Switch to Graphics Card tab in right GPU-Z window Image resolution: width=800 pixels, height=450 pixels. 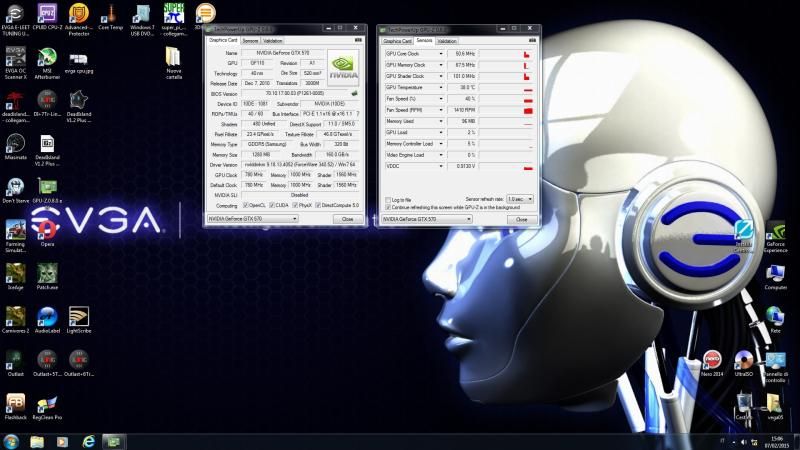tap(397, 41)
